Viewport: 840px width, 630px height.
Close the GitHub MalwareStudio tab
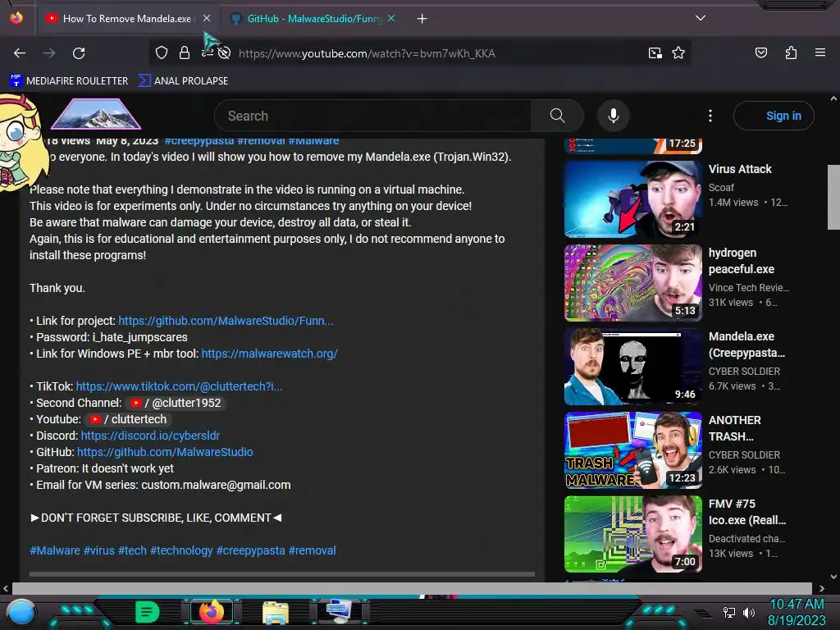coord(391,18)
